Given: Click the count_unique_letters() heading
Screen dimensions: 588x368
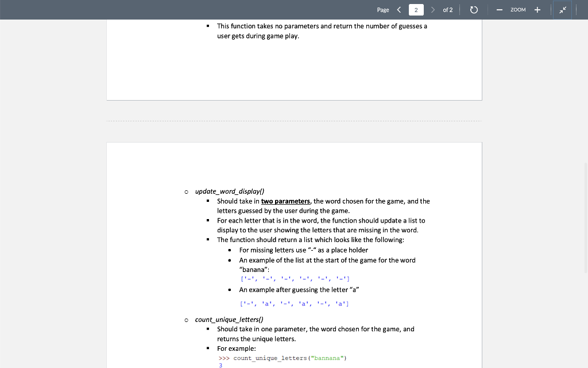Looking at the screenshot, I should coord(229,320).
